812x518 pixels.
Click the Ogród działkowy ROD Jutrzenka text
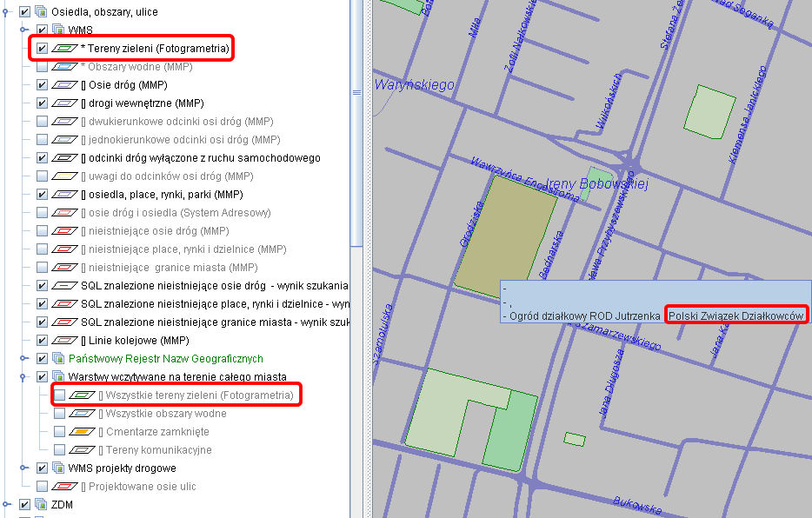coord(585,316)
